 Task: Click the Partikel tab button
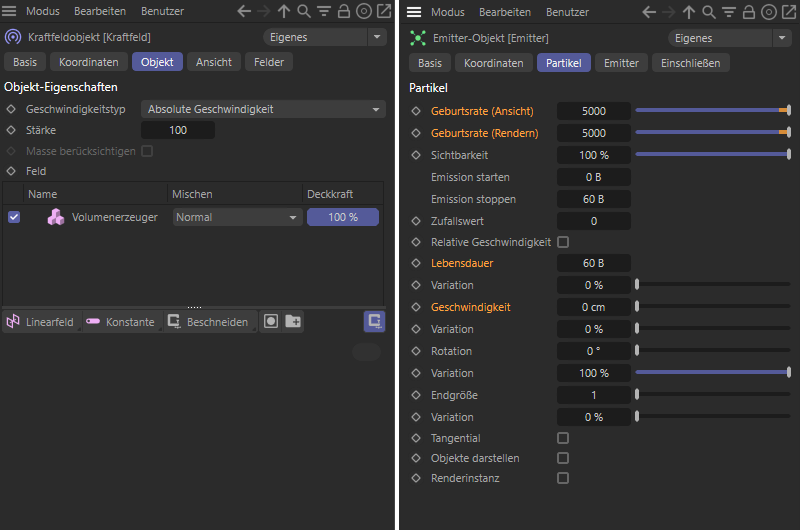pyautogui.click(x=564, y=63)
